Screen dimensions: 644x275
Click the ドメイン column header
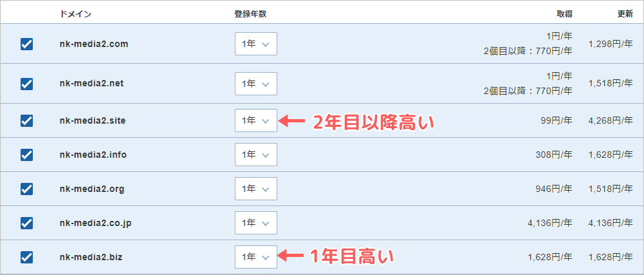coord(74,14)
